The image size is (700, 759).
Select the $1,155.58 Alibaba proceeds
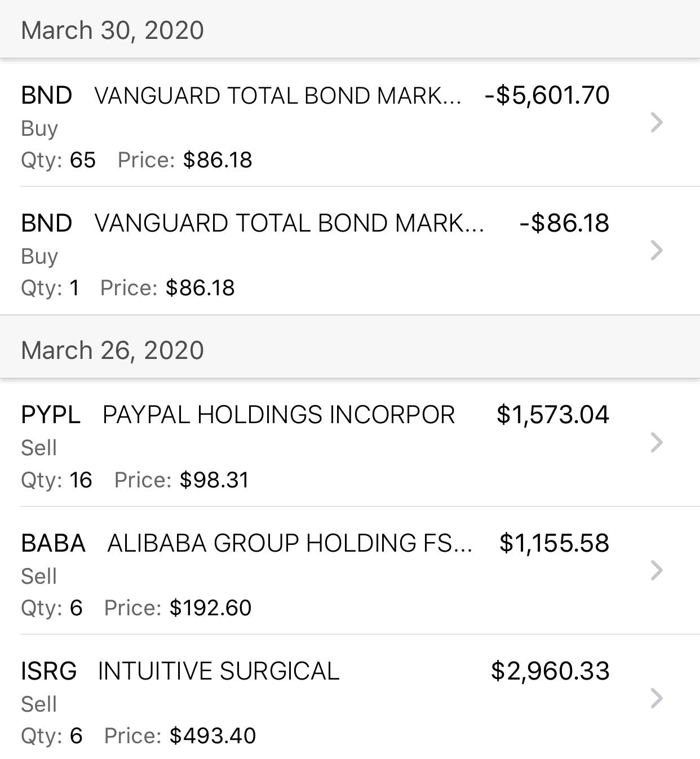click(x=555, y=543)
